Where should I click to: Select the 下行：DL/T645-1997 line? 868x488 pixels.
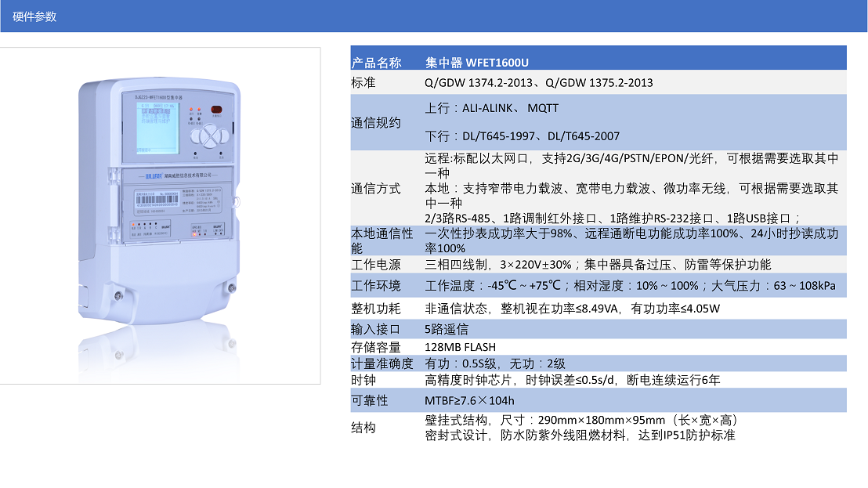522,136
